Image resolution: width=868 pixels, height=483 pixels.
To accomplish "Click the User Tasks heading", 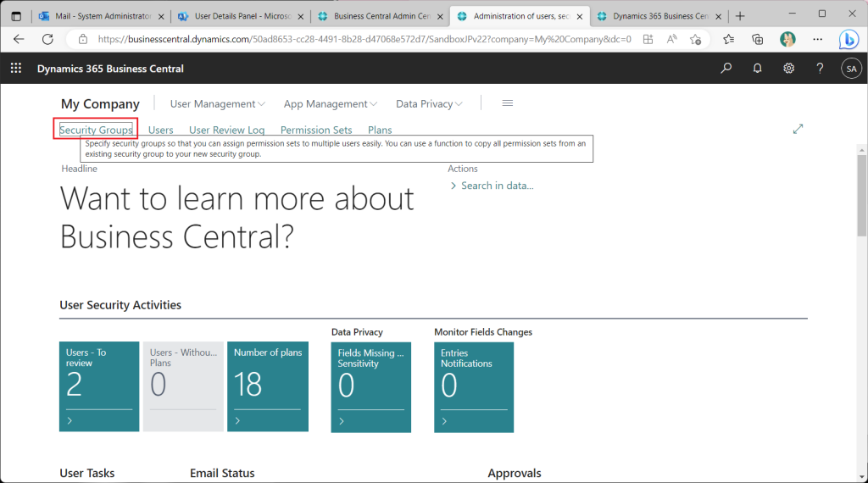I will coord(87,473).
